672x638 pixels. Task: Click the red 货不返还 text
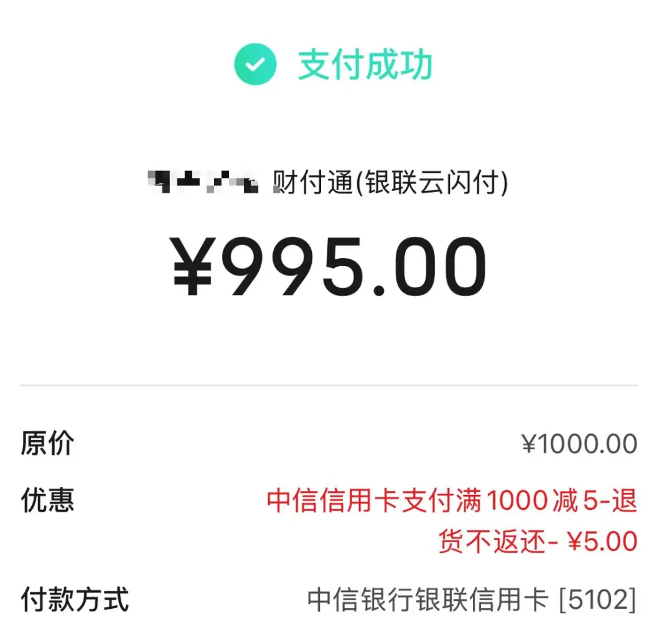492,541
